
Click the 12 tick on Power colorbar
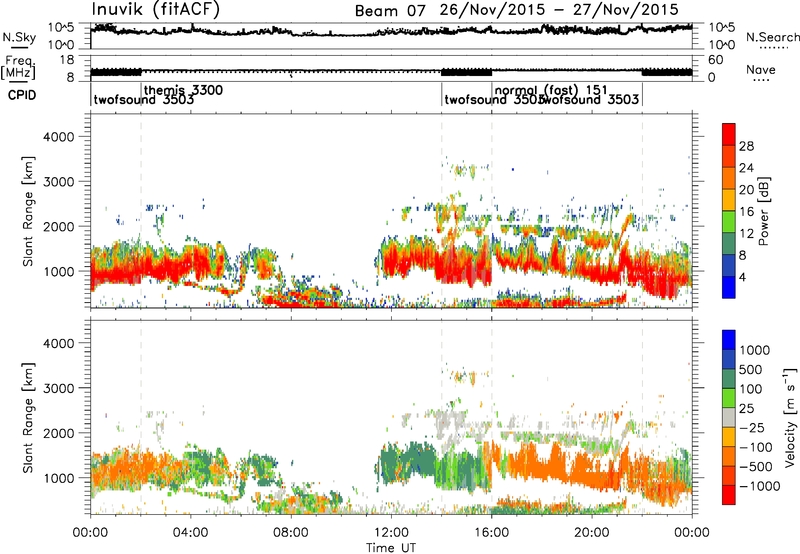[746, 234]
